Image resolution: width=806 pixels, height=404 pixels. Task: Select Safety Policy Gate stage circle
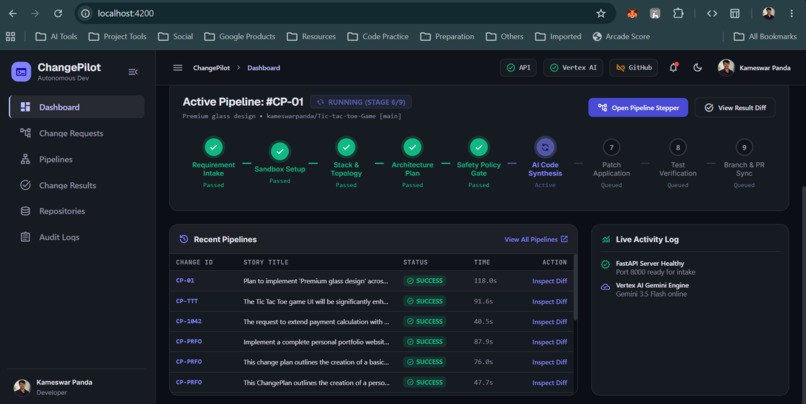479,147
